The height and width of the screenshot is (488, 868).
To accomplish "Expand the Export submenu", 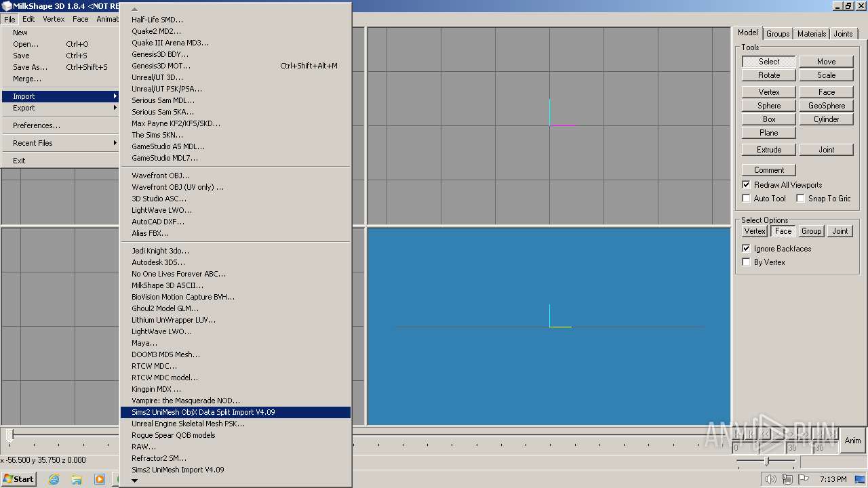I will [60, 108].
